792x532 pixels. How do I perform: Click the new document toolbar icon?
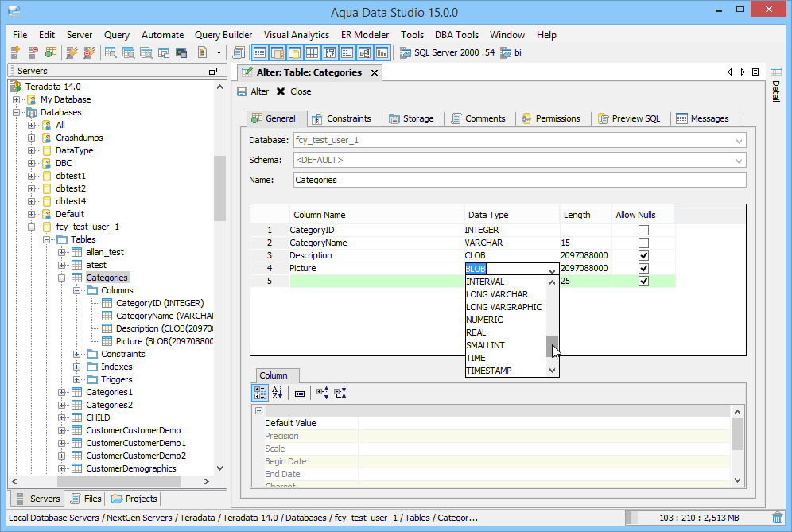coord(203,52)
